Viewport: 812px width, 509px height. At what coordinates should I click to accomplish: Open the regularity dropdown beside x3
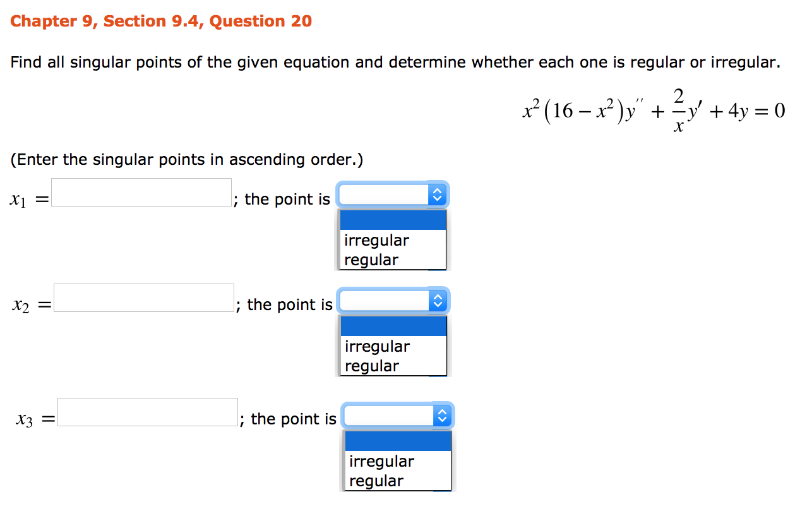(390, 416)
